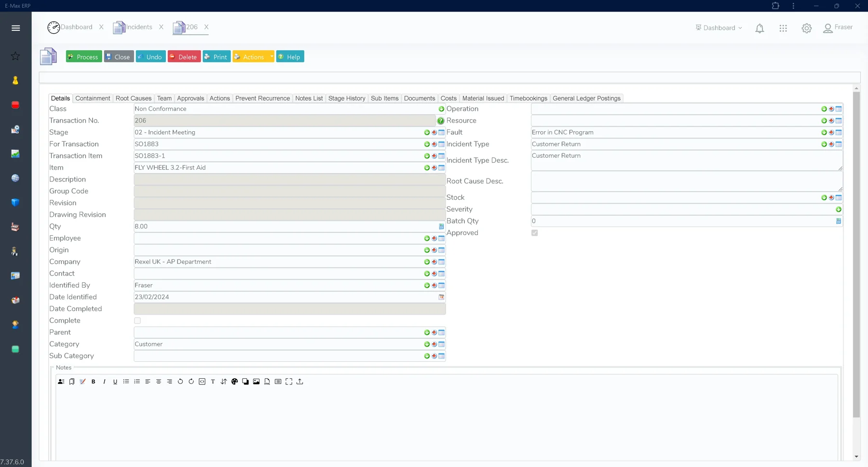Open the Stage History tab

pyautogui.click(x=347, y=98)
